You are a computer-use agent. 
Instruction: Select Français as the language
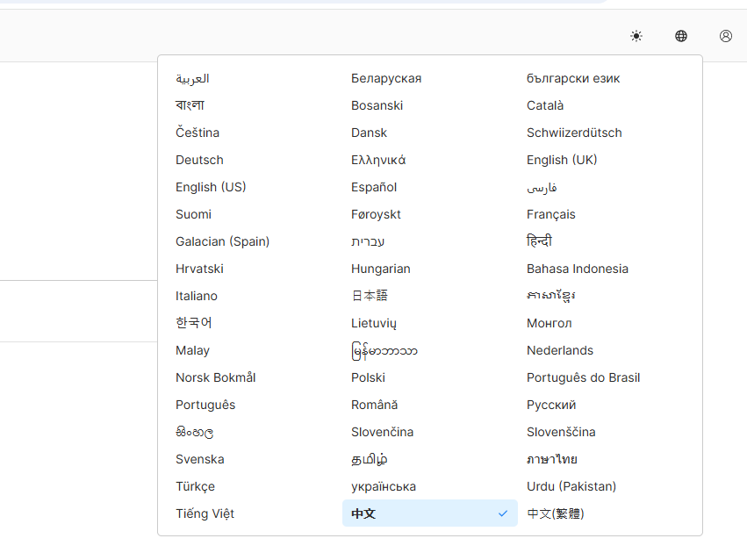(551, 214)
